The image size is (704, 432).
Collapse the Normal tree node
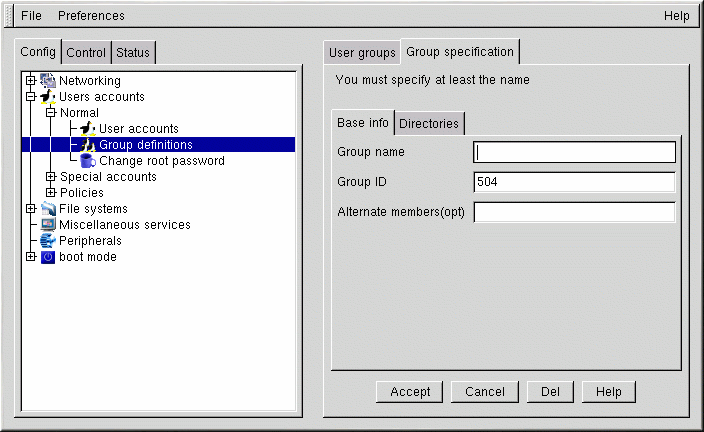(x=51, y=113)
